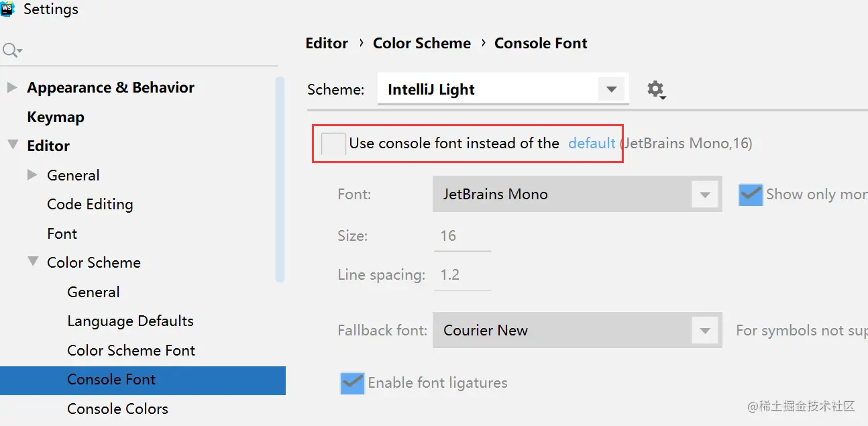This screenshot has width=868, height=426.
Task: Open the Color Scheme Font page
Action: click(x=131, y=350)
